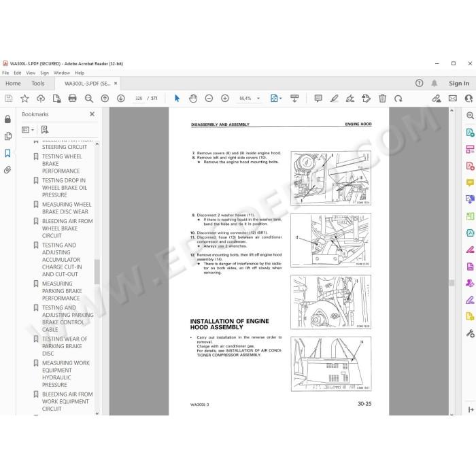Open bookmark BLEEDING AIR FROM WHEEL BRAKE CIRCUIT

coord(67,228)
